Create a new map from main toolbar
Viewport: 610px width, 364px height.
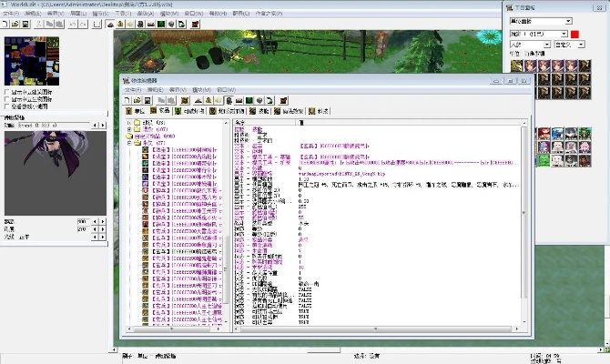tap(5, 24)
